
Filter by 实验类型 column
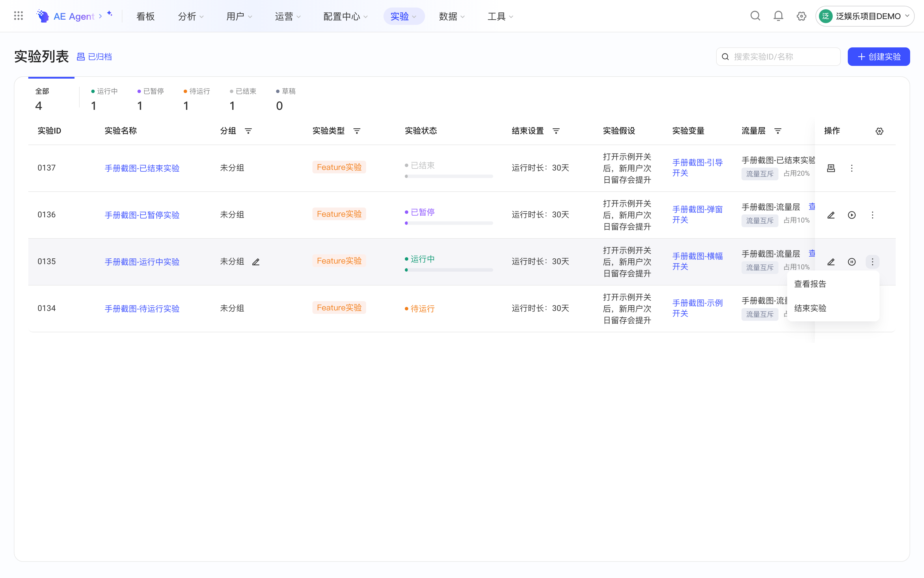(x=357, y=131)
